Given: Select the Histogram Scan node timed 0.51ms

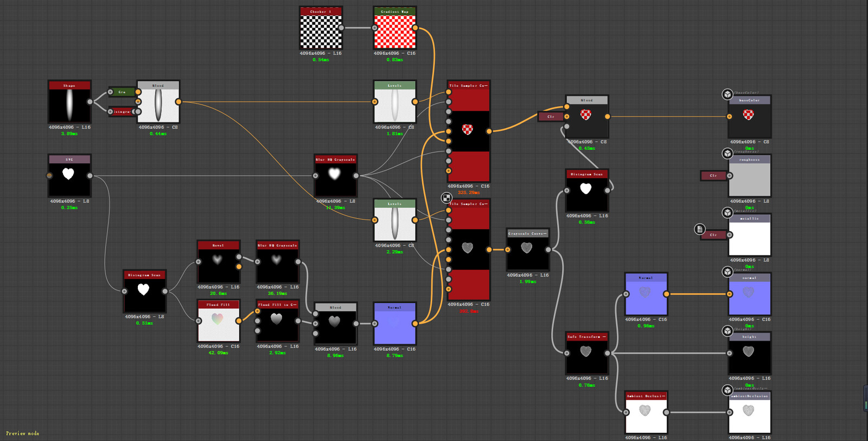Looking at the screenshot, I should point(144,291).
